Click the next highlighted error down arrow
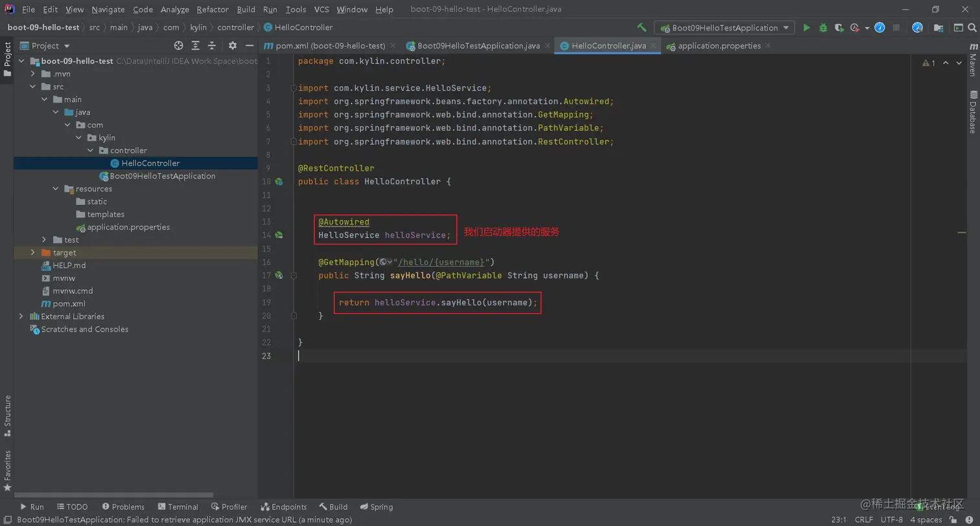 point(959,63)
